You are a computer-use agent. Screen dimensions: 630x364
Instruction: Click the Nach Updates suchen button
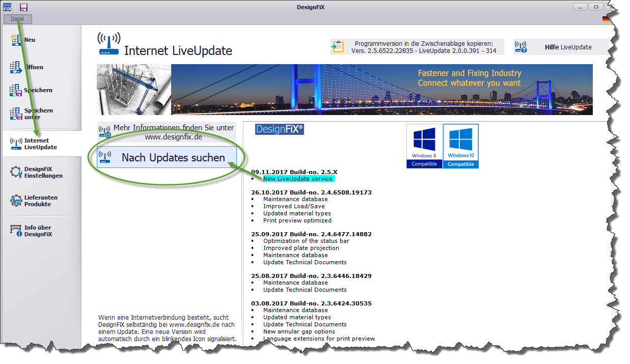167,158
